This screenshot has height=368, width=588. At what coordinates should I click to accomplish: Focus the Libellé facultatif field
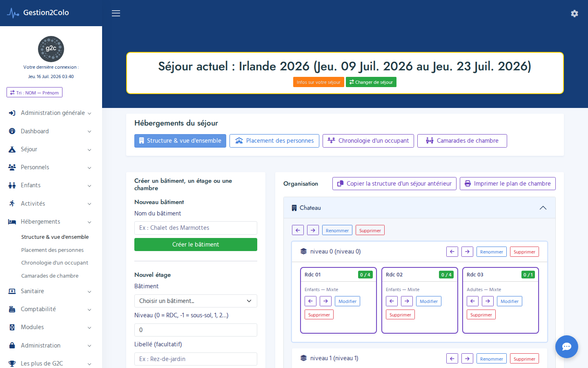(x=196, y=359)
